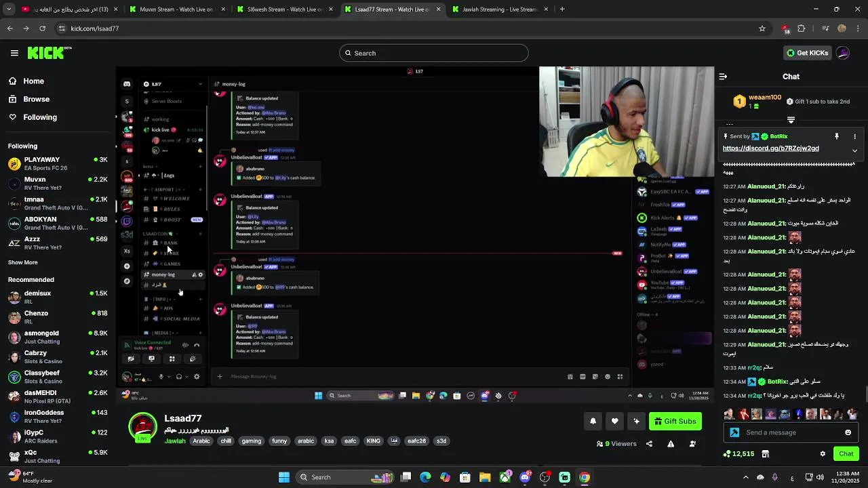Click the Lsaad77 channel avatar
Viewport: 868px width, 488px height.
pyautogui.click(x=142, y=427)
